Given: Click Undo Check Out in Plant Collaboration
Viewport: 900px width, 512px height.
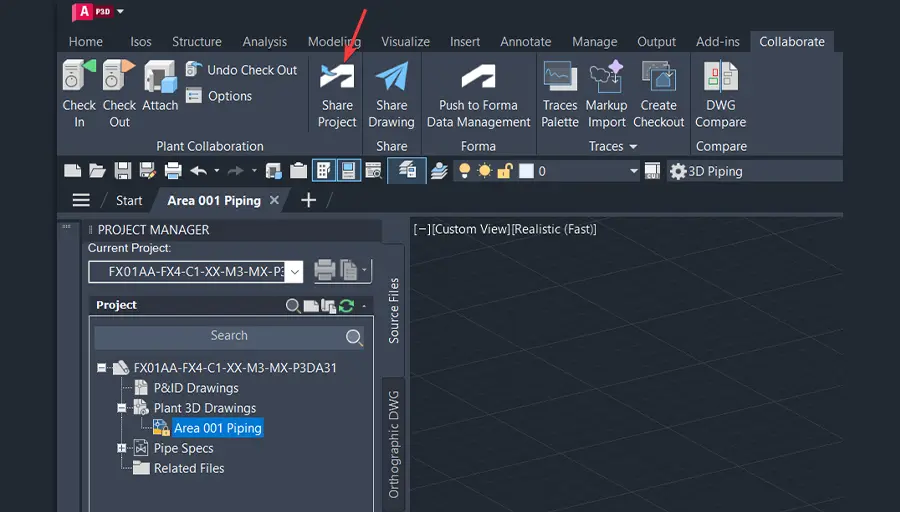Looking at the screenshot, I should (242, 70).
